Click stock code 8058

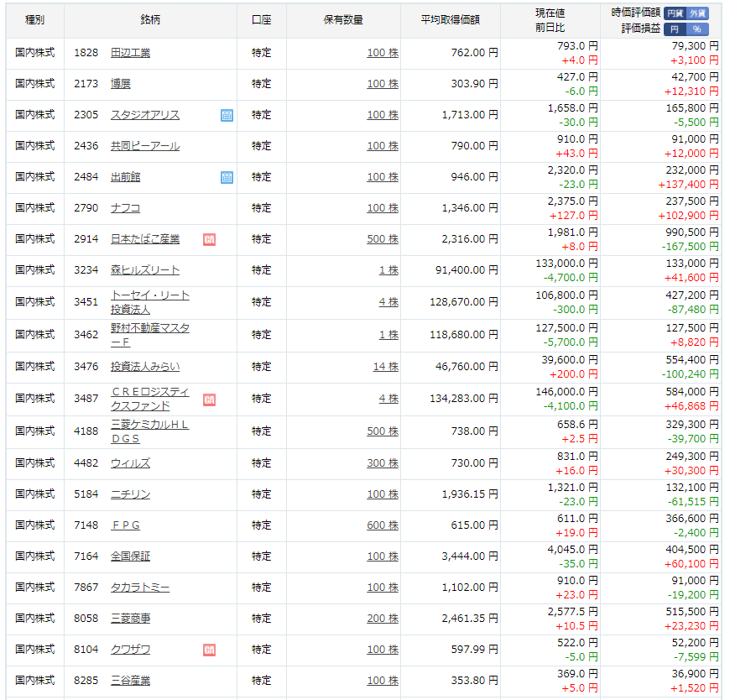pyautogui.click(x=86, y=619)
